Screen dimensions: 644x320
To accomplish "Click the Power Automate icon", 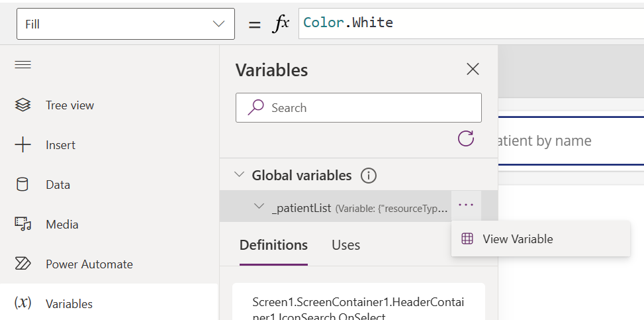I will point(23,264).
